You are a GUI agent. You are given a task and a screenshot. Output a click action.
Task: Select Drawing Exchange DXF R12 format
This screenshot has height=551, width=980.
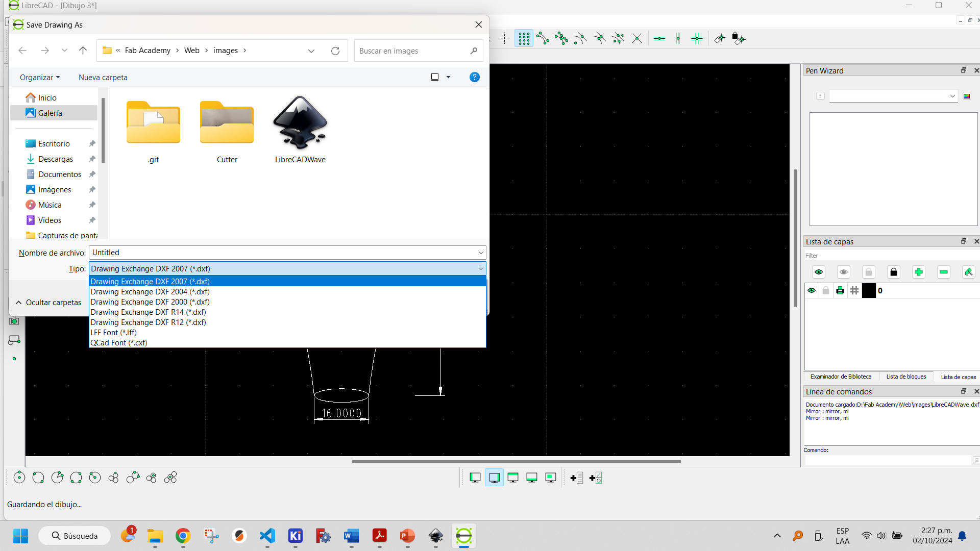(287, 322)
